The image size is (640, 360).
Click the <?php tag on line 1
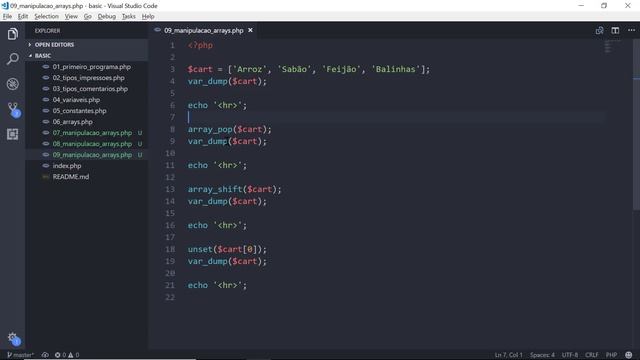click(200, 45)
